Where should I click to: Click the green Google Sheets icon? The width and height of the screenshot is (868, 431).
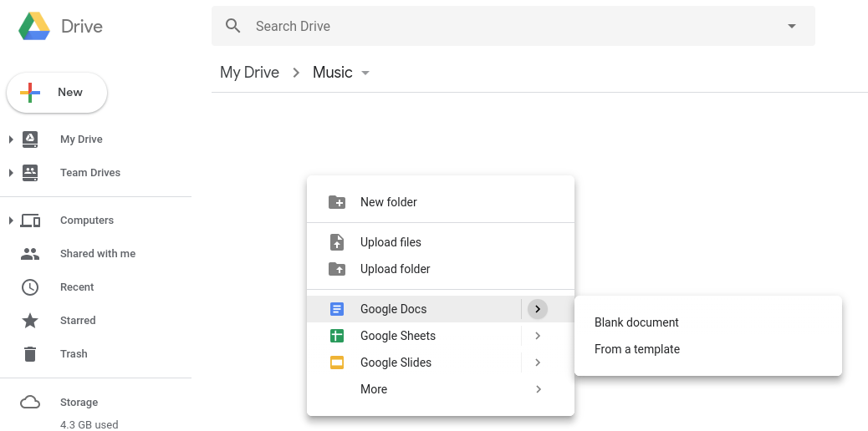[x=336, y=336]
